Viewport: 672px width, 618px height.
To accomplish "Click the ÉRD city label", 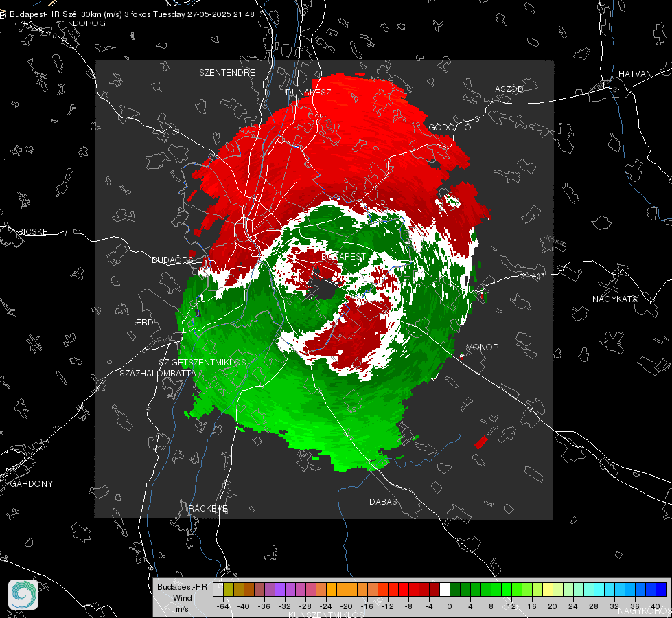I will point(144,323).
